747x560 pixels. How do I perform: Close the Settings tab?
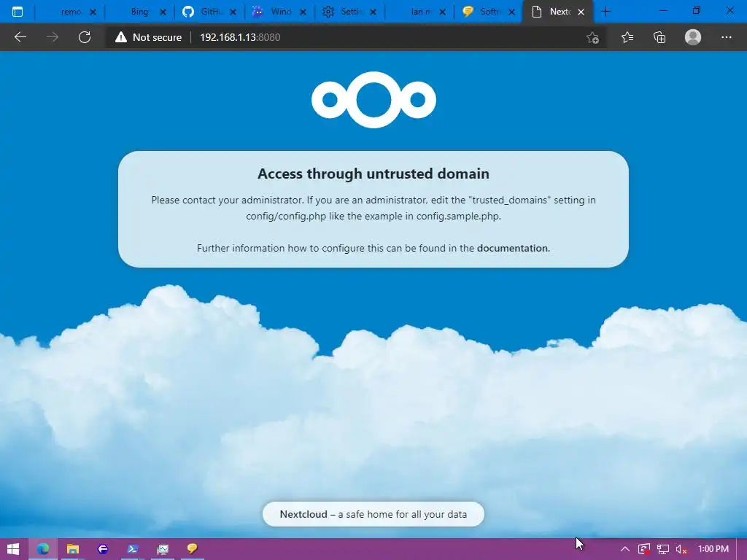pos(373,12)
